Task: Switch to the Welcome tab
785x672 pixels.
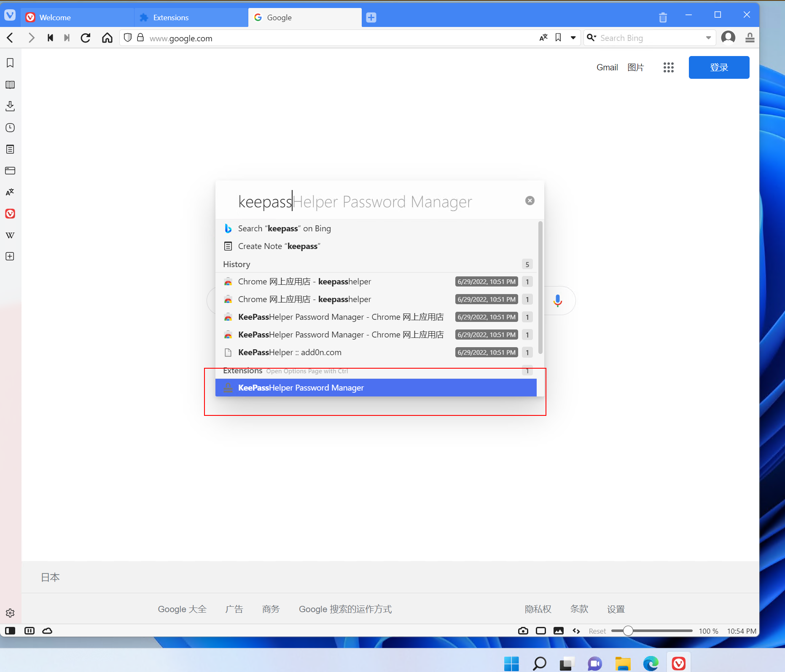Action: pyautogui.click(x=78, y=17)
